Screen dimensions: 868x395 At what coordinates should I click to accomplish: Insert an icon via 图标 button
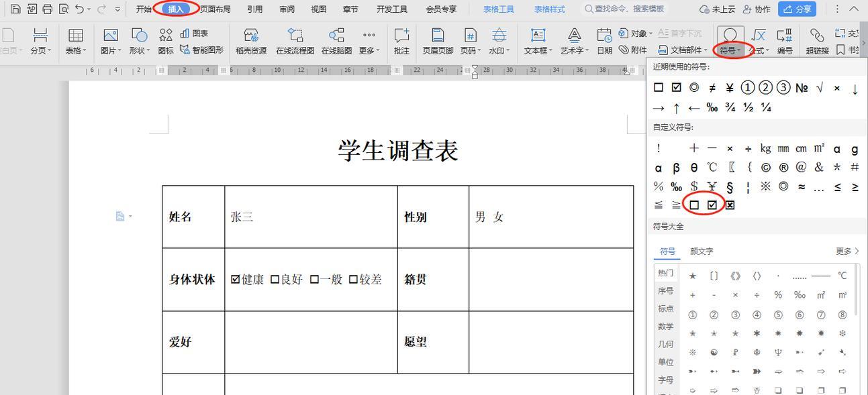tap(166, 41)
